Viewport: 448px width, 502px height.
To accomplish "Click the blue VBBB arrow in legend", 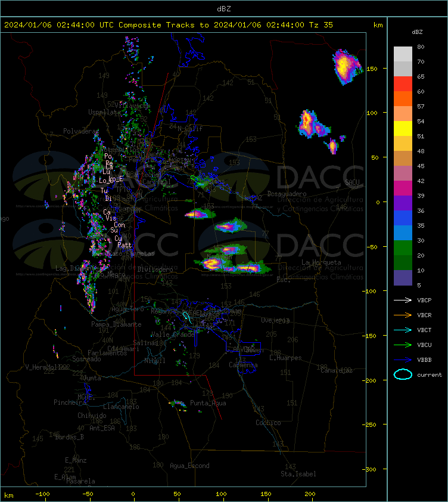I will coord(403,360).
